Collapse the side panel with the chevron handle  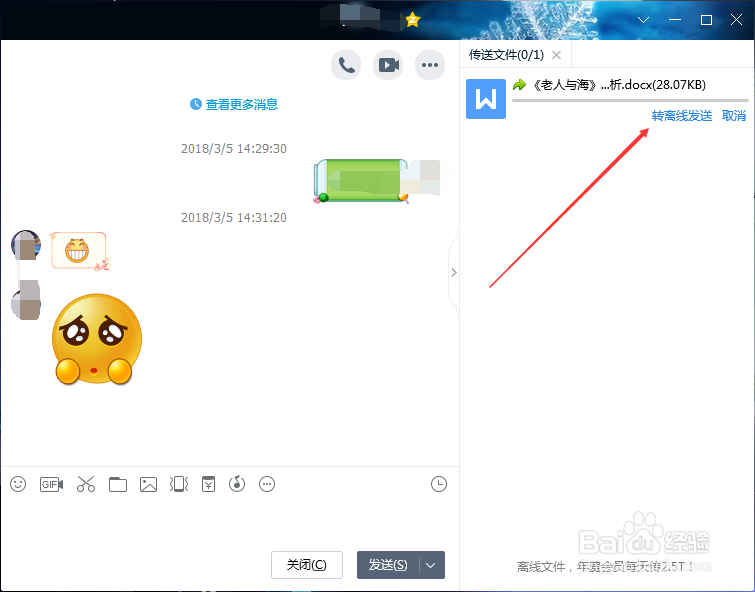tap(454, 273)
